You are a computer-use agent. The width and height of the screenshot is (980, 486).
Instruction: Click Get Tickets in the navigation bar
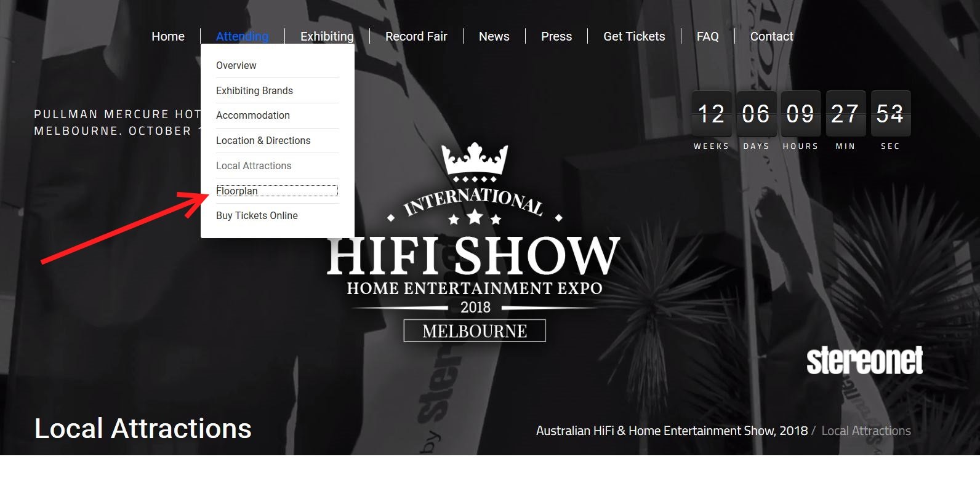click(x=634, y=36)
